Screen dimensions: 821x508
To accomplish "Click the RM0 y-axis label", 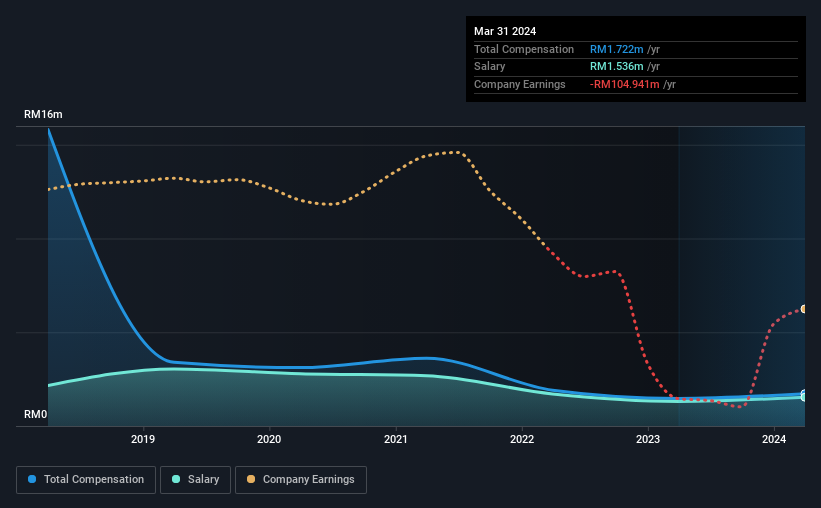I will tap(36, 414).
